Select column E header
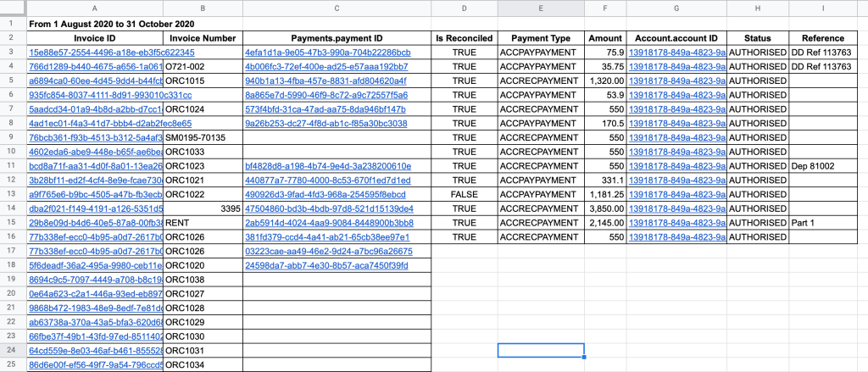This screenshot has height=372, width=868. (541, 8)
